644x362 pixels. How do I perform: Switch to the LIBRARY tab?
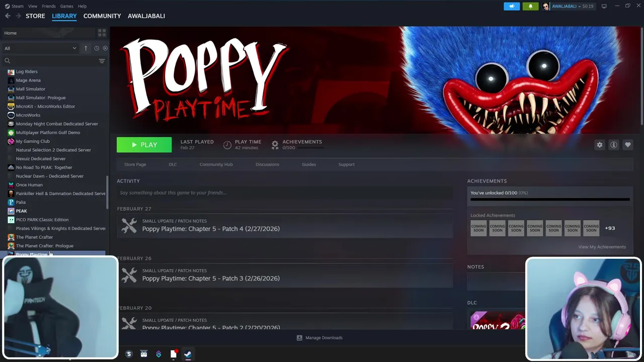pos(64,16)
